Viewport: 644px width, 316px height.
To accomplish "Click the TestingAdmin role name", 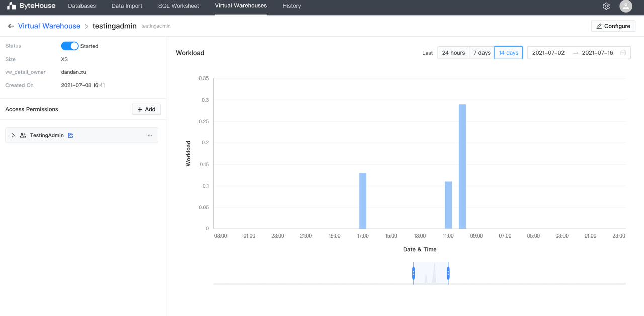I will (x=47, y=135).
